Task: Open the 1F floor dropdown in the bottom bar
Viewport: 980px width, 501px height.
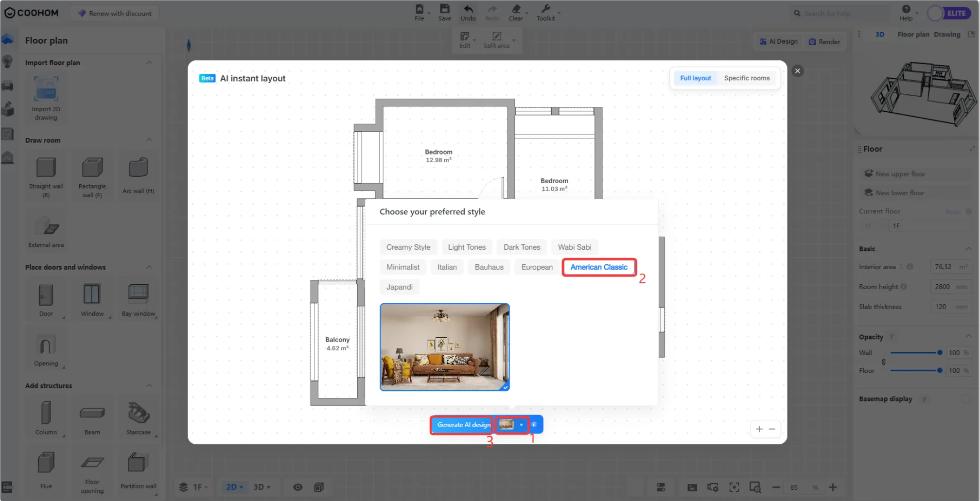Action: (194, 487)
